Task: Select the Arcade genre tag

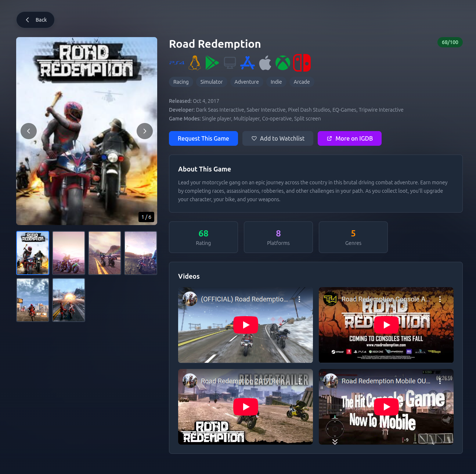Action: point(302,82)
